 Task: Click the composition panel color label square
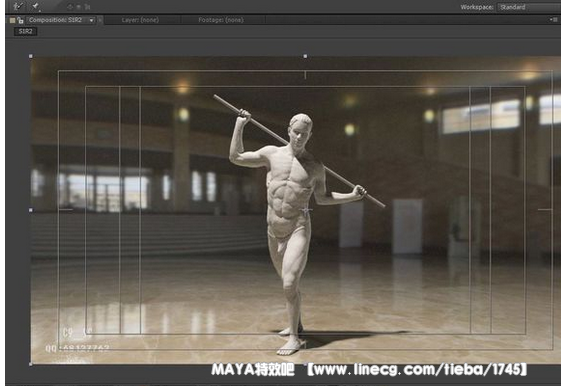coord(13,20)
